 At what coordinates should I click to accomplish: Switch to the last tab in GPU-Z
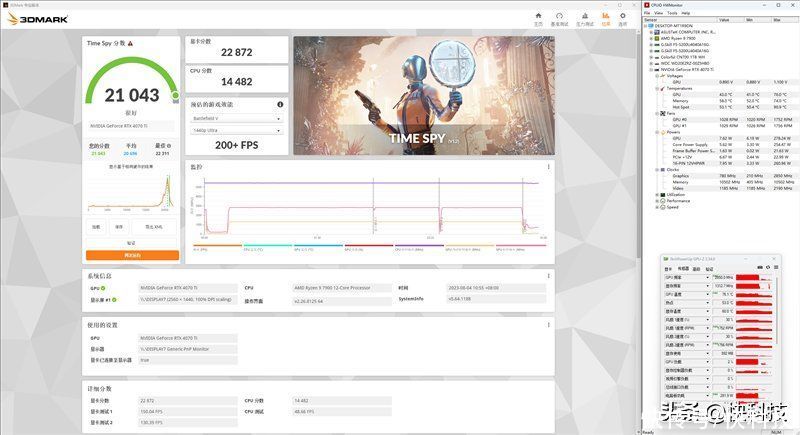click(x=709, y=269)
